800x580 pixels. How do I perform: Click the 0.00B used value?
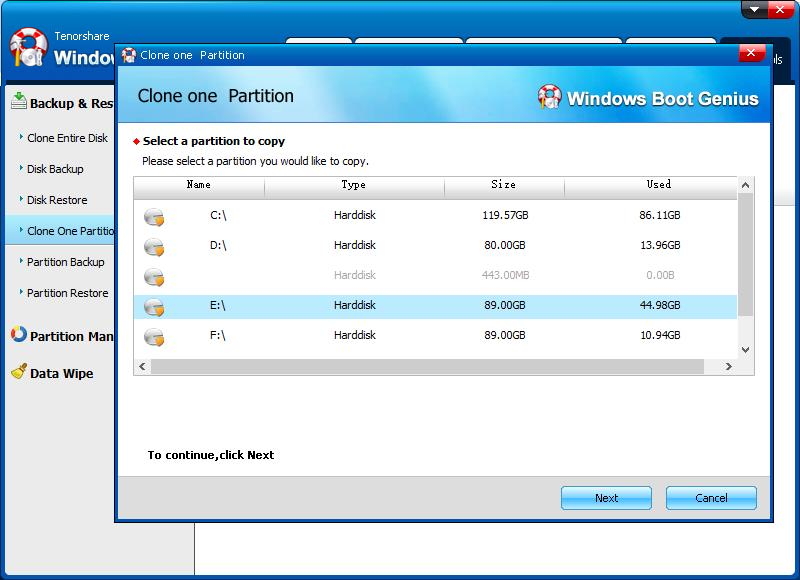pos(660,275)
